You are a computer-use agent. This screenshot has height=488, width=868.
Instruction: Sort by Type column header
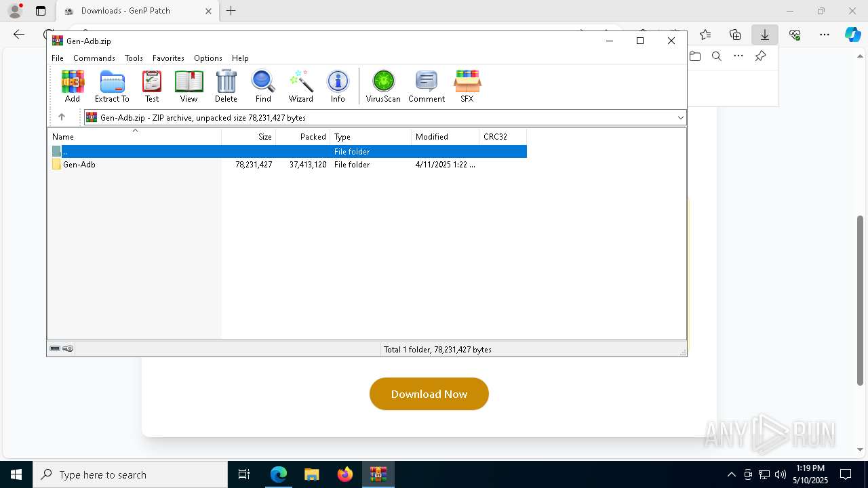pos(371,136)
